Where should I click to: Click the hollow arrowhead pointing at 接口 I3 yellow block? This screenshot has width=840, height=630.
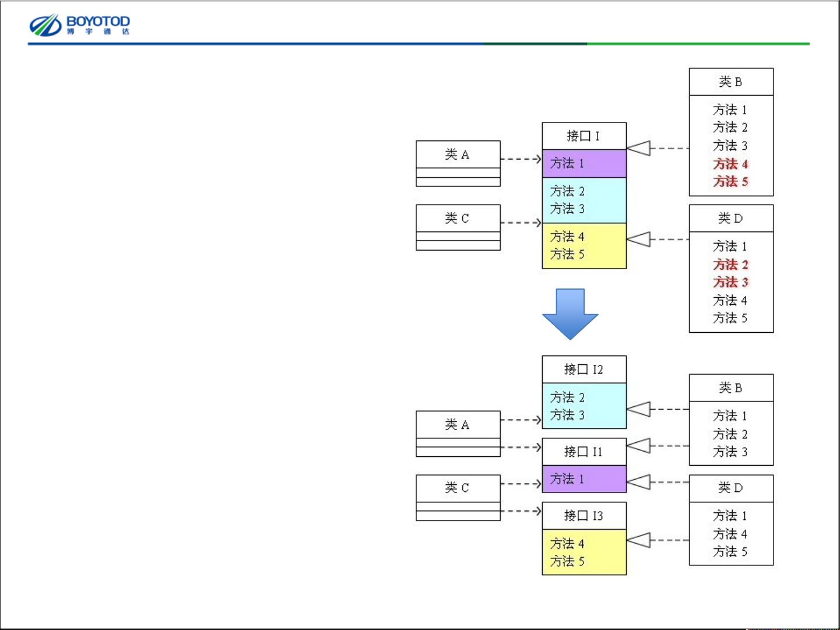pyautogui.click(x=639, y=540)
